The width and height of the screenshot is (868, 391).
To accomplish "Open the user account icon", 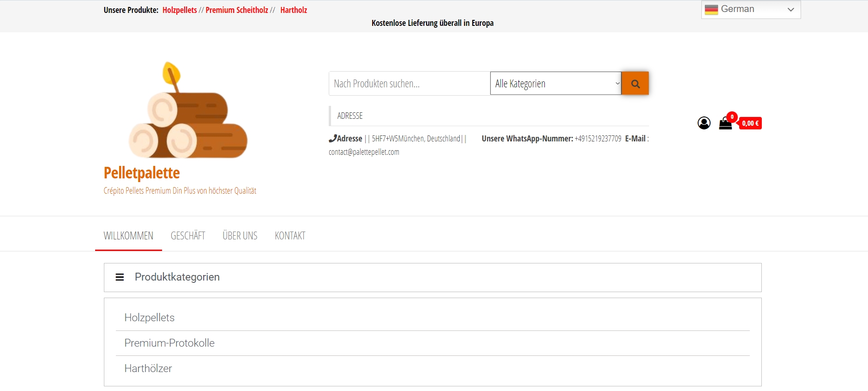I will (704, 123).
